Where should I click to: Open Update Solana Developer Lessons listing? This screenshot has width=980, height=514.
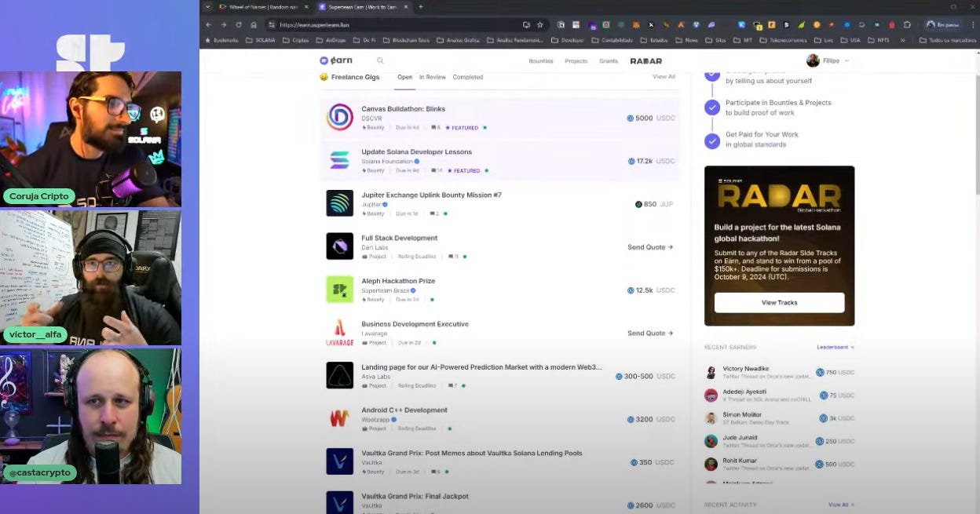tap(417, 151)
